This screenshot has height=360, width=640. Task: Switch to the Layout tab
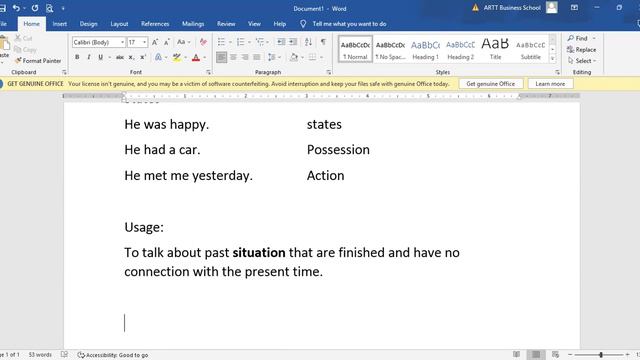coord(119,24)
